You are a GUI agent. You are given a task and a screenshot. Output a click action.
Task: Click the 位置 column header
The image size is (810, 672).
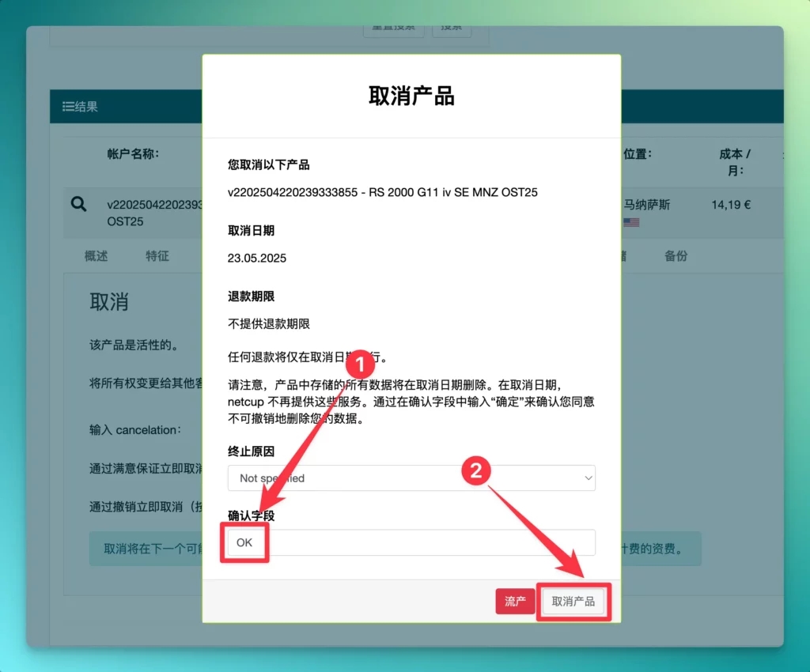point(637,155)
